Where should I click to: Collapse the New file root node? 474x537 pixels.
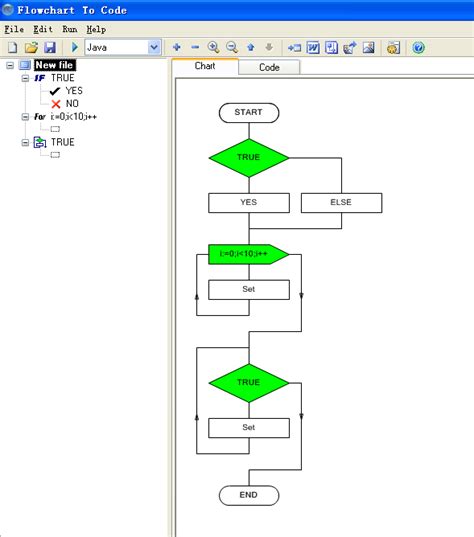(10, 65)
